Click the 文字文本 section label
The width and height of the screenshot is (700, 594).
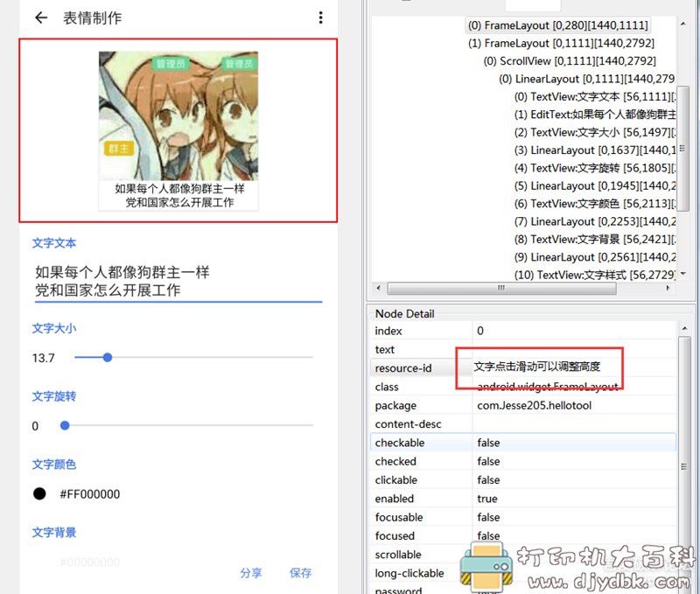[x=54, y=243]
